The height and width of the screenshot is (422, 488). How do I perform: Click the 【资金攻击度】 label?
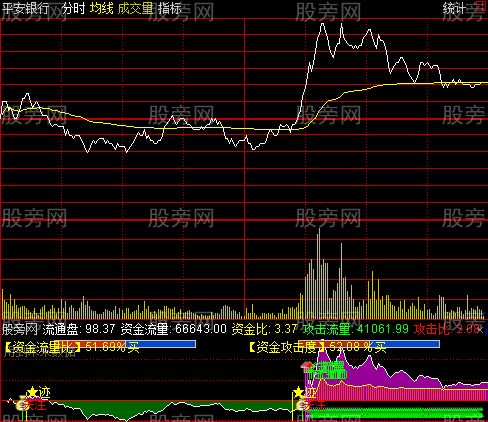[287, 347]
